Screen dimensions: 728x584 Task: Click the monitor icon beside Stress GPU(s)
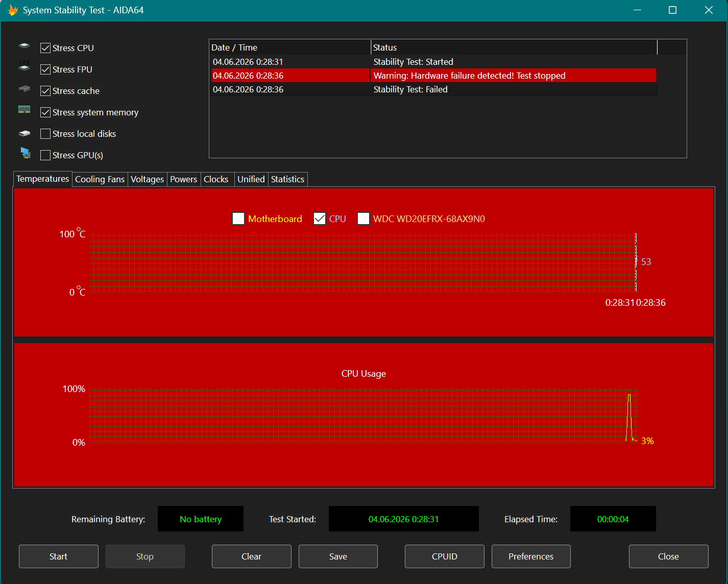[26, 153]
